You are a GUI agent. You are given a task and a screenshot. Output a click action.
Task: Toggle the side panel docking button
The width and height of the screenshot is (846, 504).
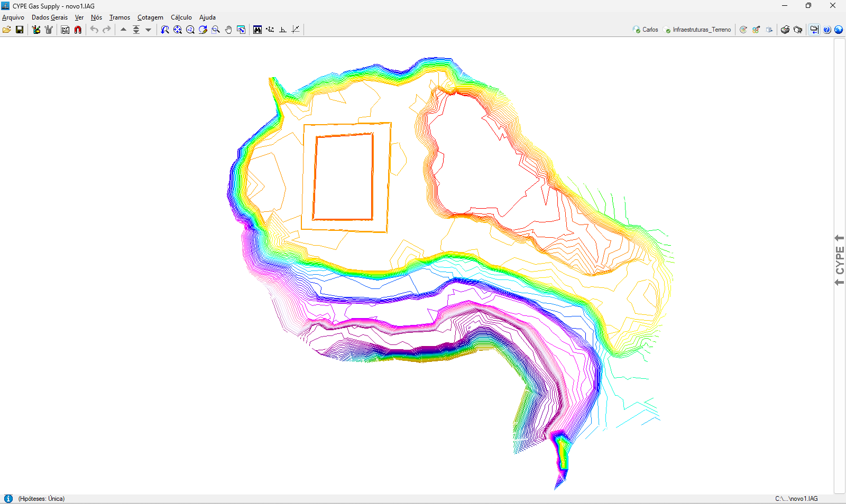click(814, 30)
